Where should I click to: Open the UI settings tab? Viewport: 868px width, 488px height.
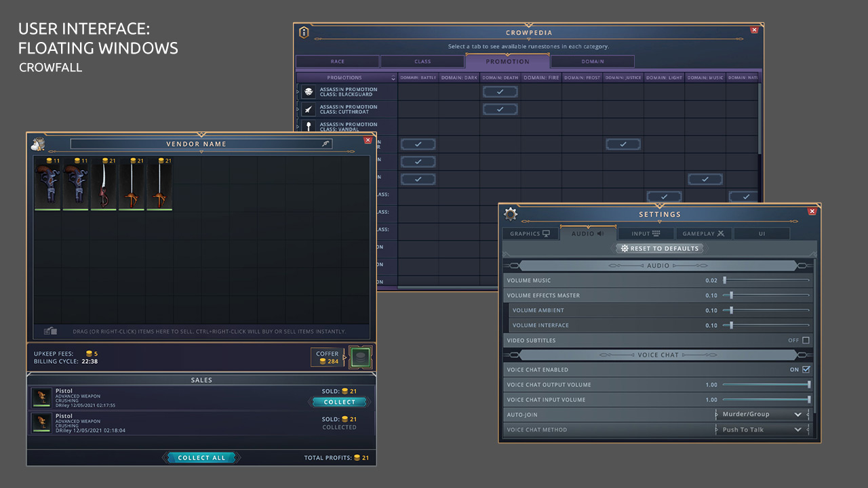(x=762, y=234)
